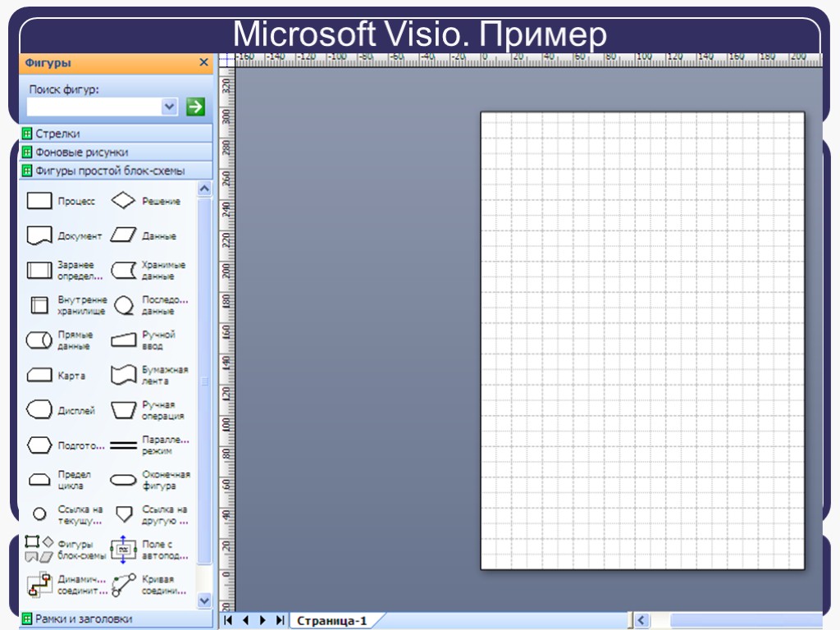Go to the last page tab

pyautogui.click(x=280, y=620)
